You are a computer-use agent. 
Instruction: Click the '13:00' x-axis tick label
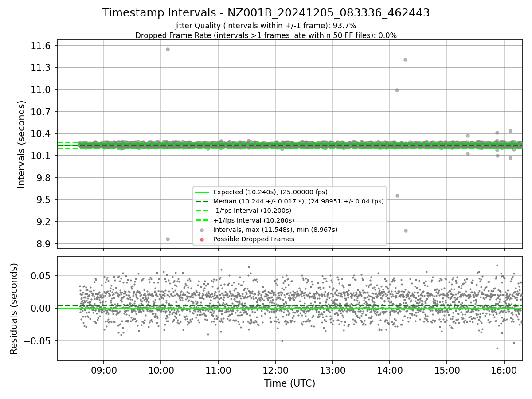click(x=332, y=370)
